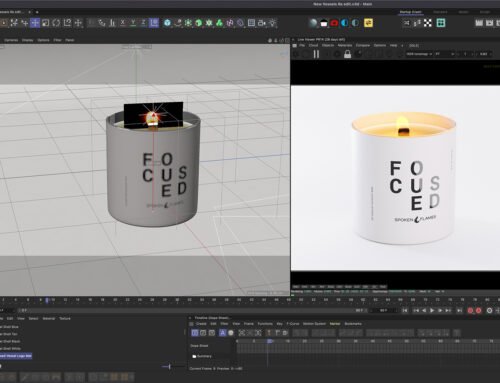This screenshot has height=383, width=500.
Task: Select the Scale tool in top toolbar
Action: point(46,23)
